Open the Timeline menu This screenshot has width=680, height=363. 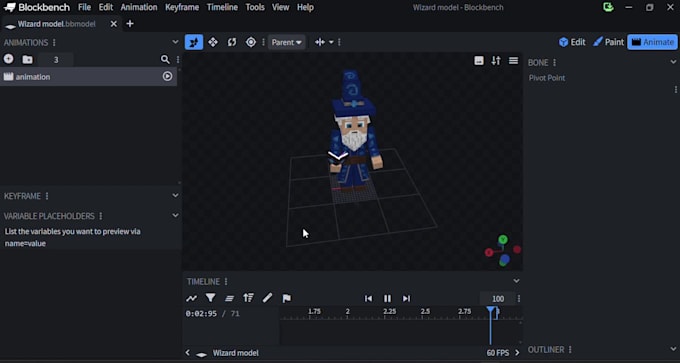pos(222,7)
